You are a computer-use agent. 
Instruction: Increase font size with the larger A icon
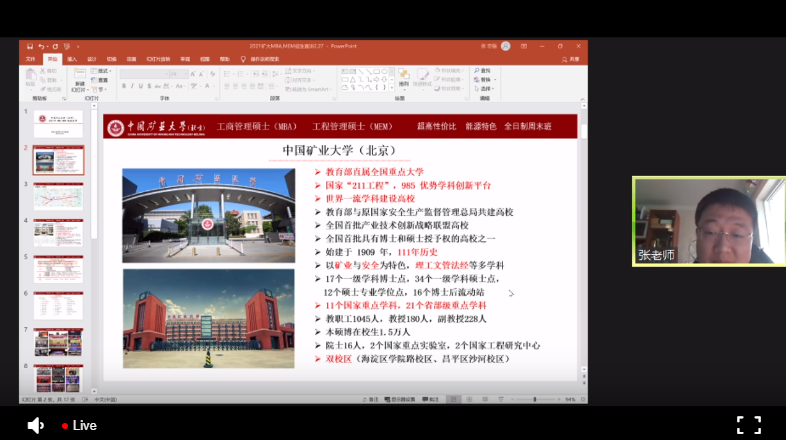coord(193,74)
